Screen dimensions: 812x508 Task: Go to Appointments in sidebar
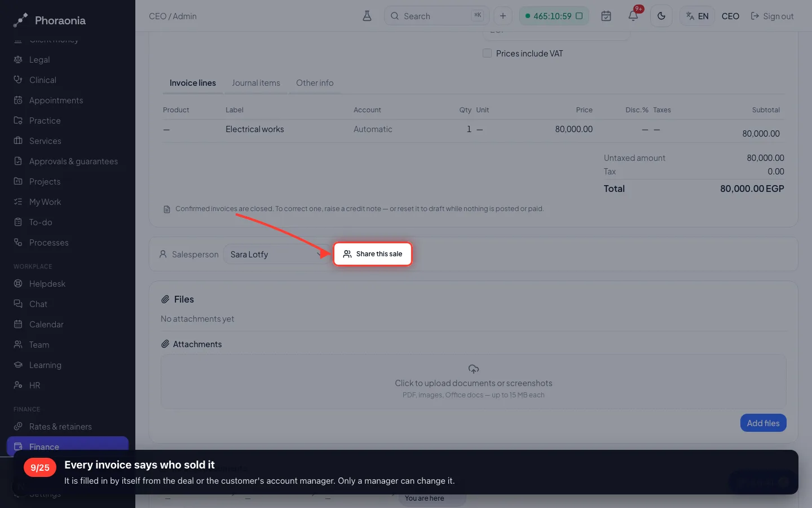[68, 100]
